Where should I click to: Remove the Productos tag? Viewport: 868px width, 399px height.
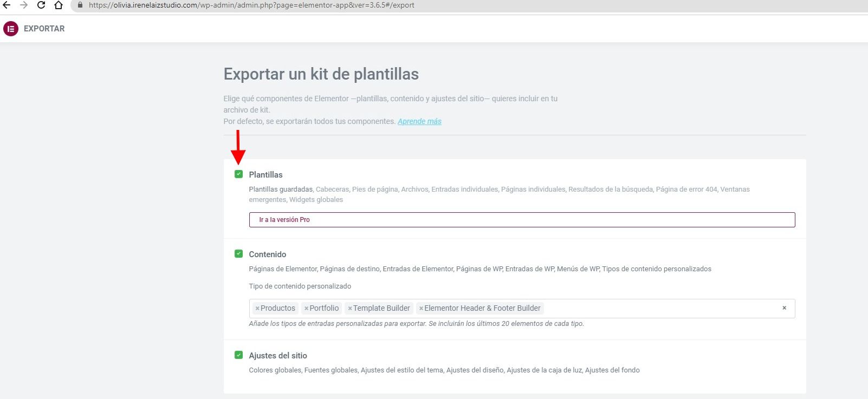click(257, 309)
